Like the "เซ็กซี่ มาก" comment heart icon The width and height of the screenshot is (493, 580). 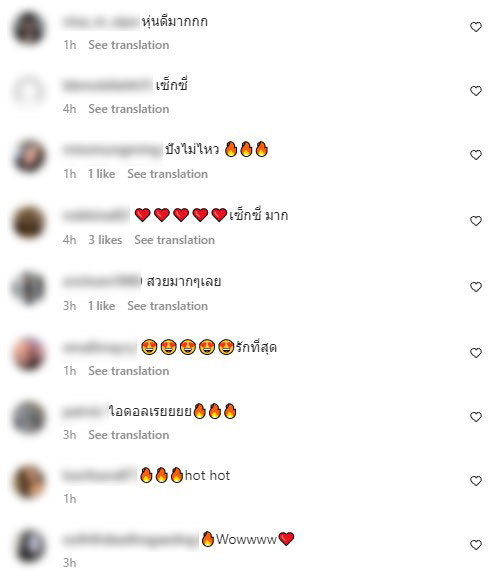coord(476,221)
